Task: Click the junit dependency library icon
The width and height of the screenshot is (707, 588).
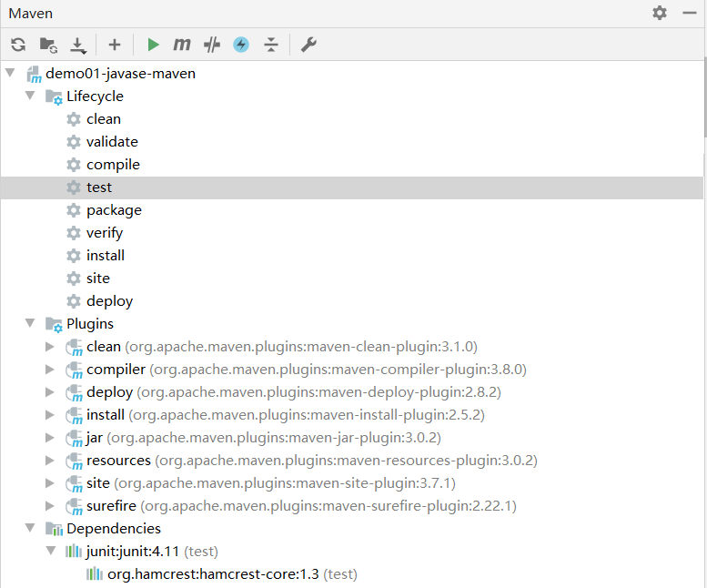Action: click(x=74, y=551)
